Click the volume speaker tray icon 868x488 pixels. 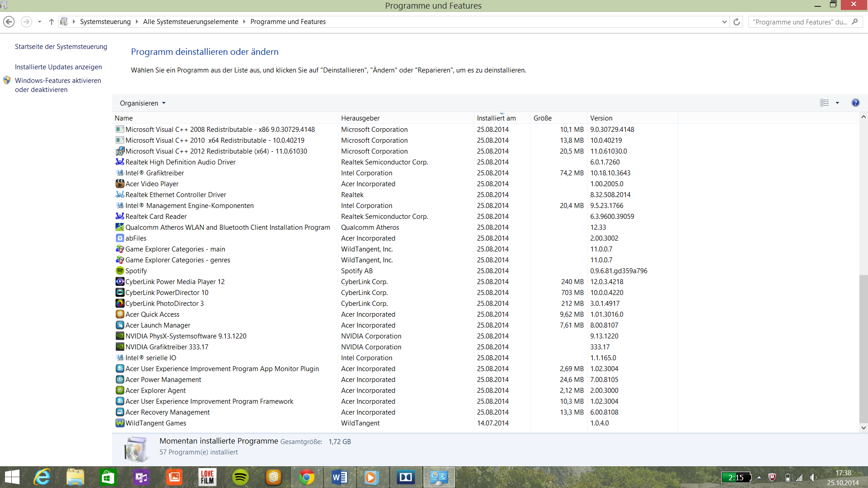pos(813,478)
